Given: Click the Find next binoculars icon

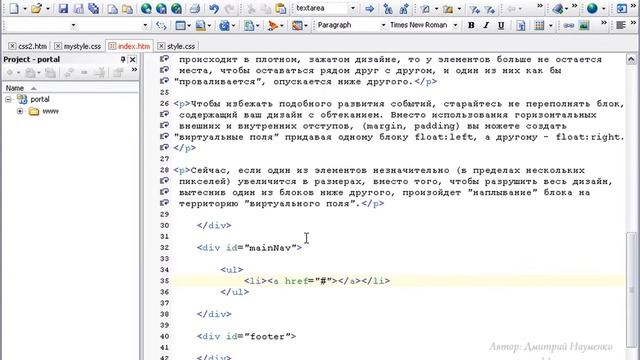Looking at the screenshot, I should (x=404, y=8).
